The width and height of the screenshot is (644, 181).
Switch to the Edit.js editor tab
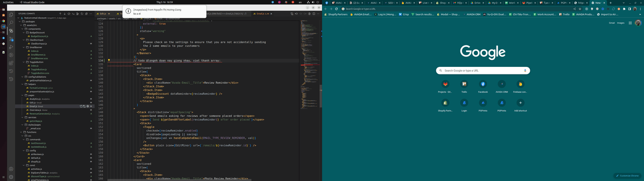(x=103, y=14)
